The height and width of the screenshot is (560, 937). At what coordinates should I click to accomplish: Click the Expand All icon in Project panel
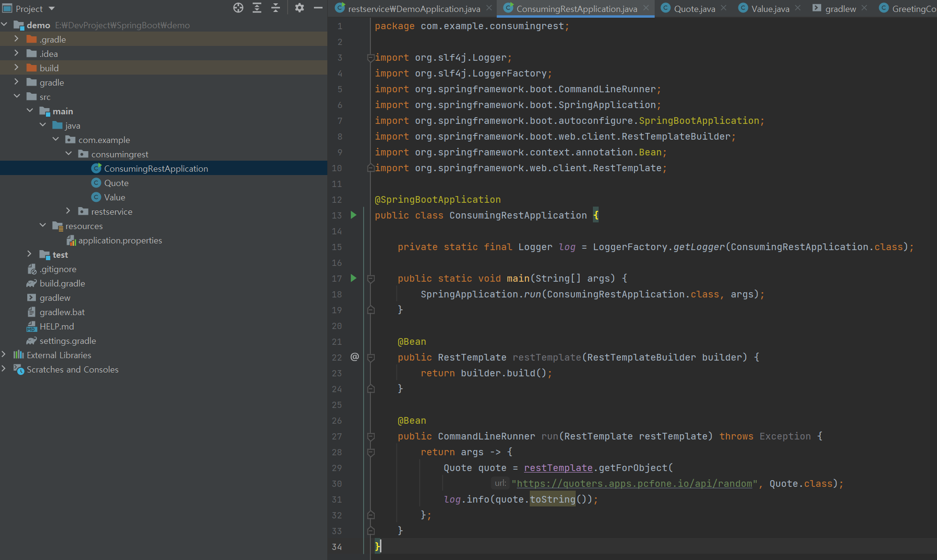pos(257,8)
